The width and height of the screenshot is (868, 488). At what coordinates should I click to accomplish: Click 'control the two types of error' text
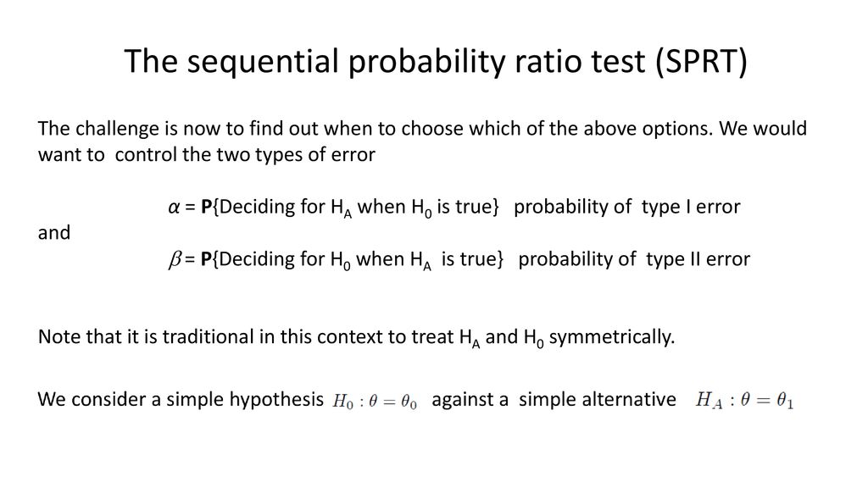click(x=245, y=154)
